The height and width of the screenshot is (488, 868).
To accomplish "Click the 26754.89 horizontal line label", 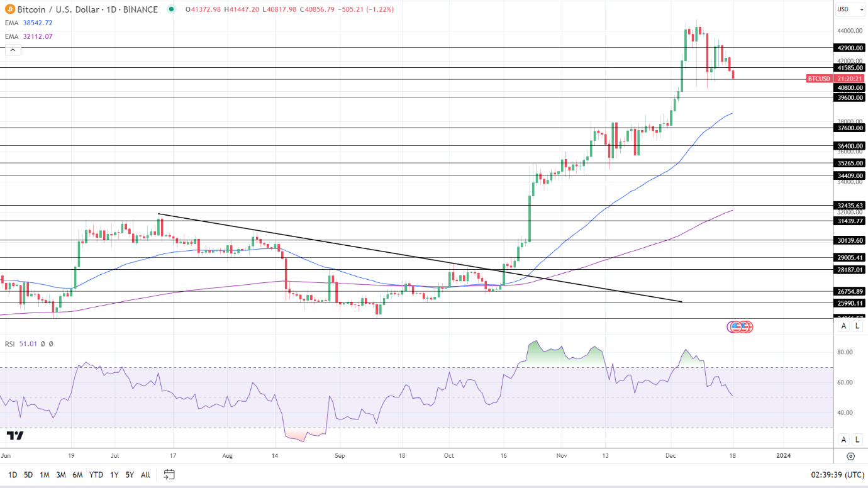I will pos(850,291).
